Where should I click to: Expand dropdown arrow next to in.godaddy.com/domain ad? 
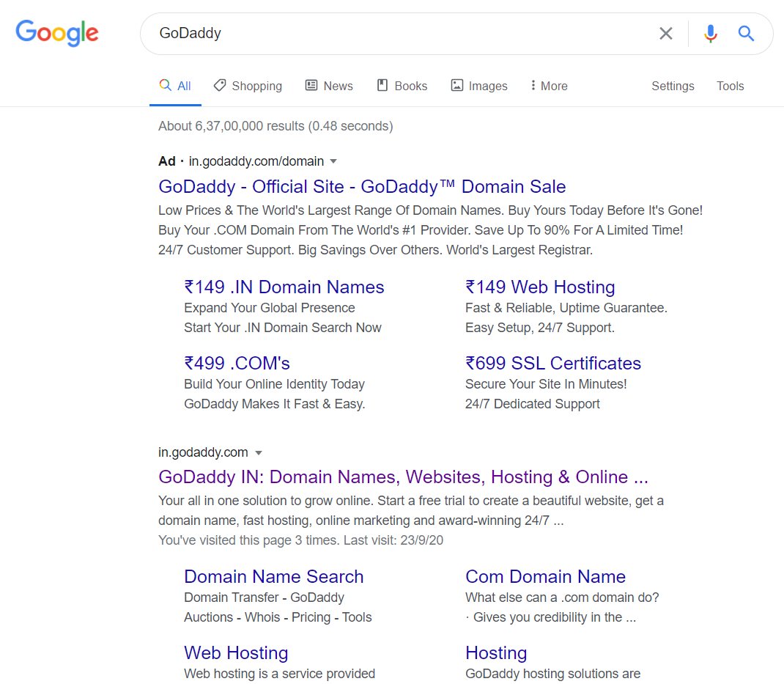click(333, 161)
